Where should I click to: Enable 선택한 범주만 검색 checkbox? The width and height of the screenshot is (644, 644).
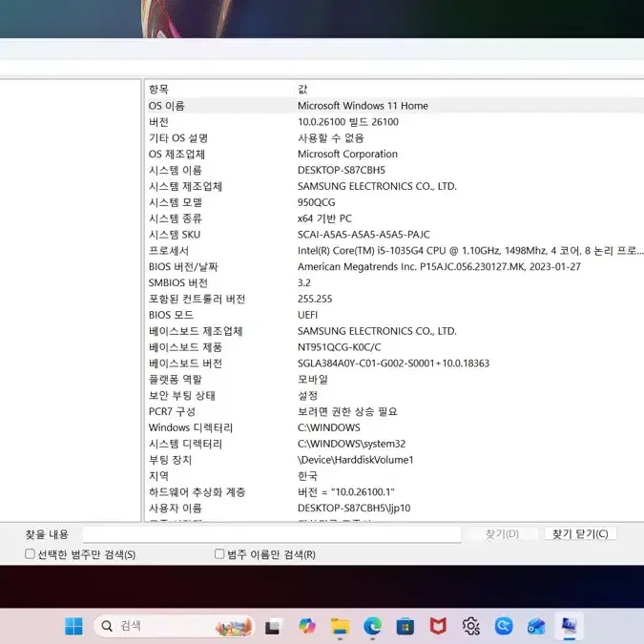(x=30, y=554)
